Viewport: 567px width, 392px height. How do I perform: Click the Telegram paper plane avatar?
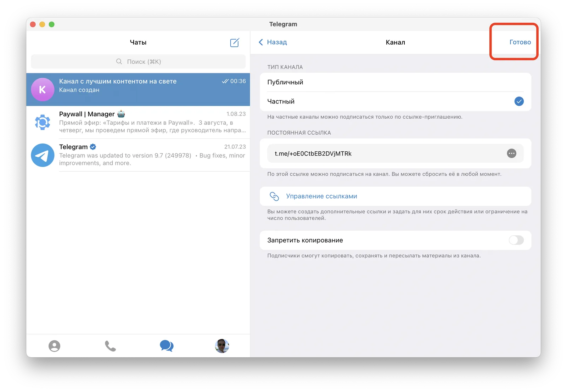[x=43, y=155]
